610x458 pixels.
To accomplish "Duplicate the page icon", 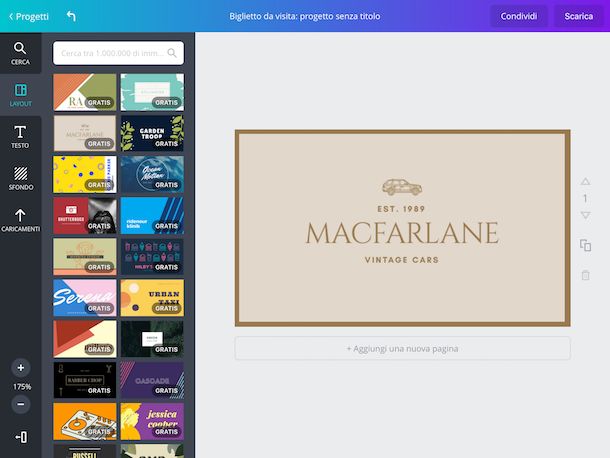I will tap(585, 246).
